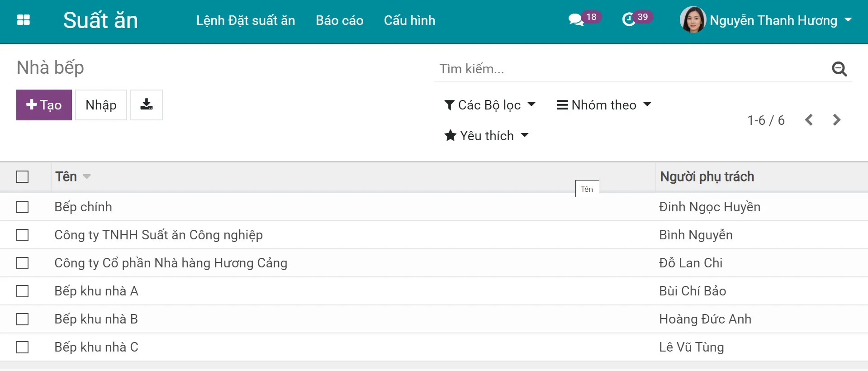
Task: Tick checkbox for Công ty TNHH Suất ăn Công nghiệp
Action: [x=22, y=235]
